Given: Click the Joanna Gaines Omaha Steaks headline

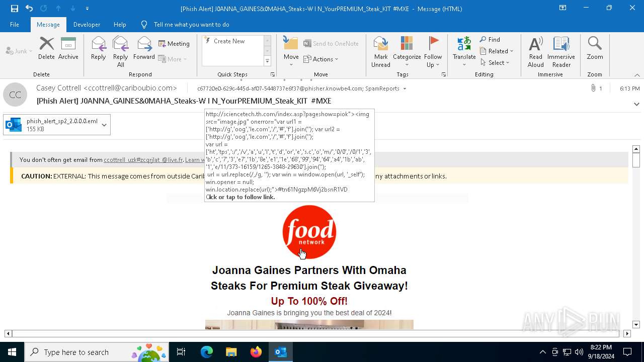Looking at the screenshot, I should 309,278.
